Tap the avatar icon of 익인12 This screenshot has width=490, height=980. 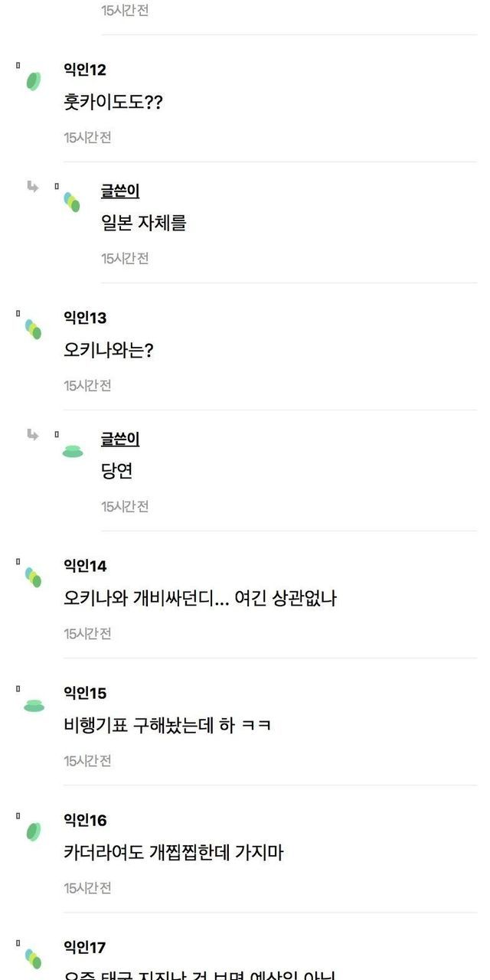click(33, 80)
